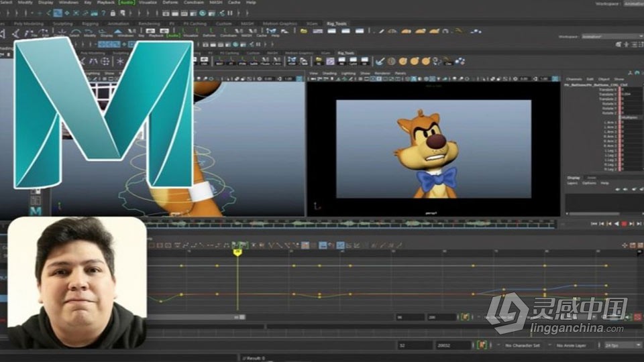Viewport: 644px width, 362px height.
Task: Click last layer icon in Display layer editor
Action: (640, 189)
